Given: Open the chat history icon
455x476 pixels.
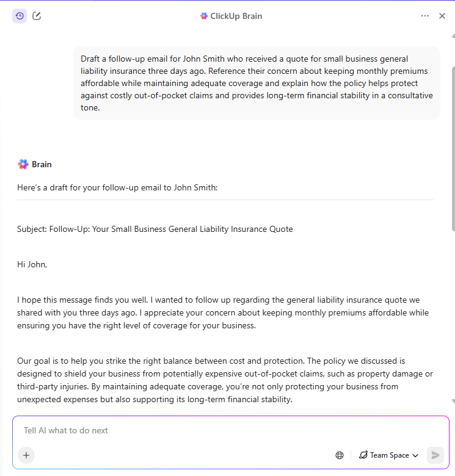Looking at the screenshot, I should click(x=20, y=16).
